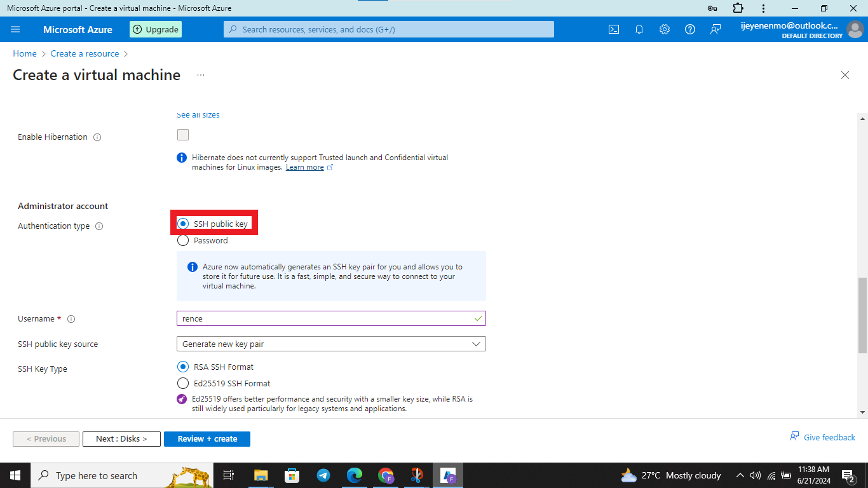
Task: Click the page vertical scrollbar thumb
Action: [862, 315]
